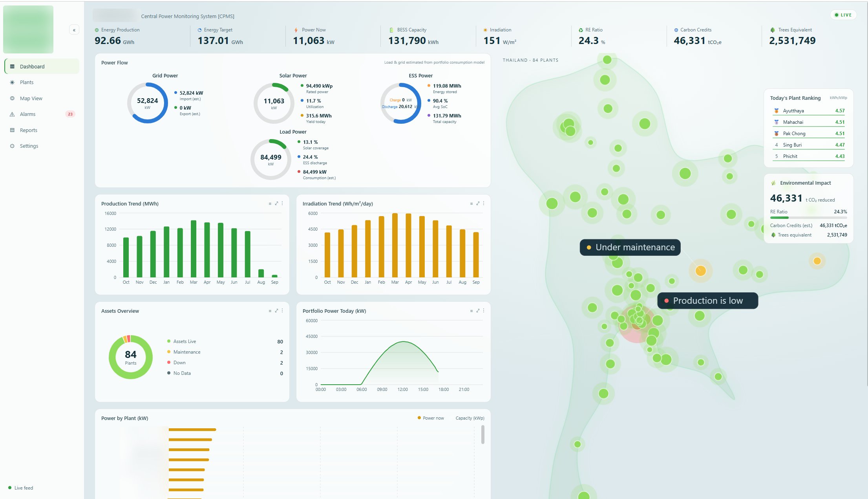Toggle the Capacity (kWp) legend item

[470, 418]
